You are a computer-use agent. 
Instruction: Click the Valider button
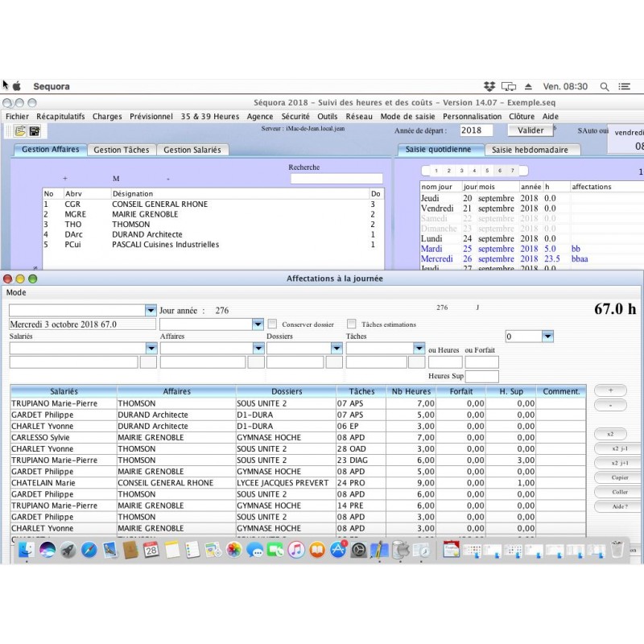530,130
